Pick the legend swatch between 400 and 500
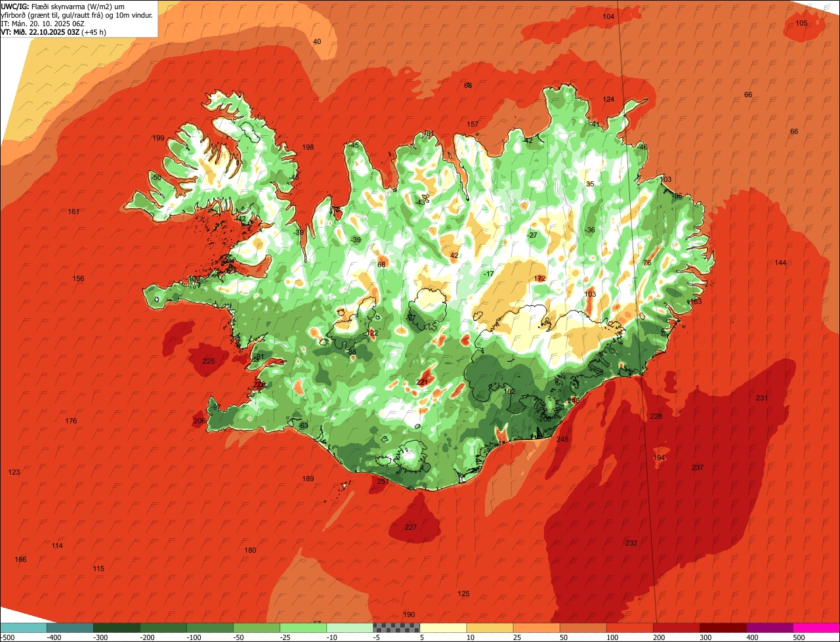 tap(769, 628)
